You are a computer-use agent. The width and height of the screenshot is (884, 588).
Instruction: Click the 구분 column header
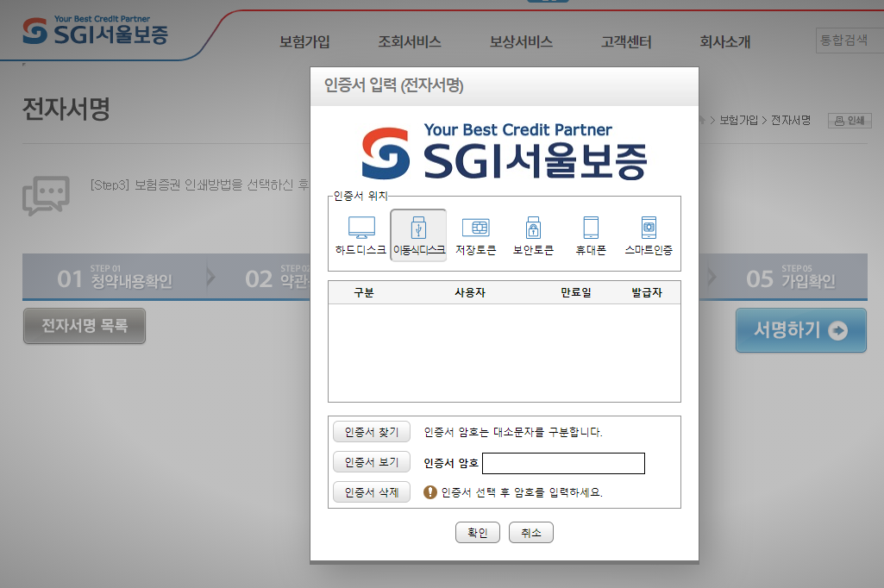[364, 292]
